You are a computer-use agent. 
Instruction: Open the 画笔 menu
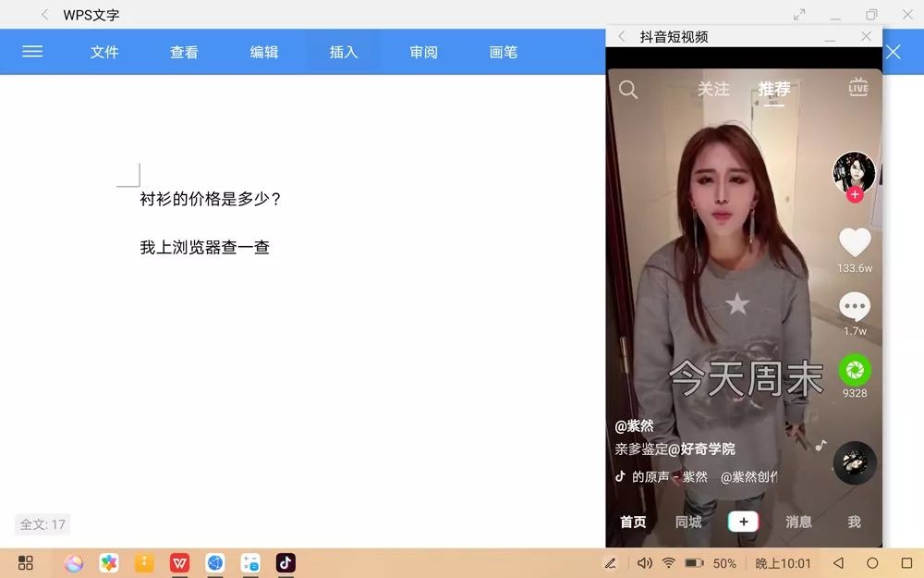[x=504, y=52]
